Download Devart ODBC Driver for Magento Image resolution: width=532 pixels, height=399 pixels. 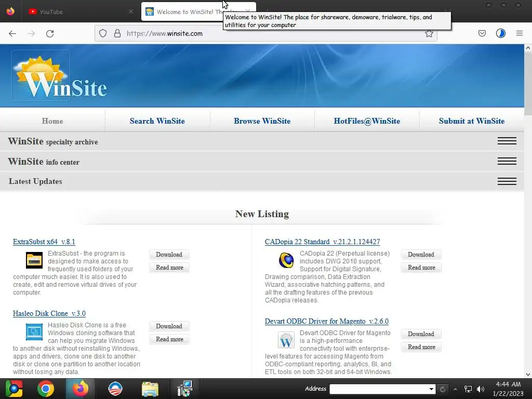click(421, 334)
